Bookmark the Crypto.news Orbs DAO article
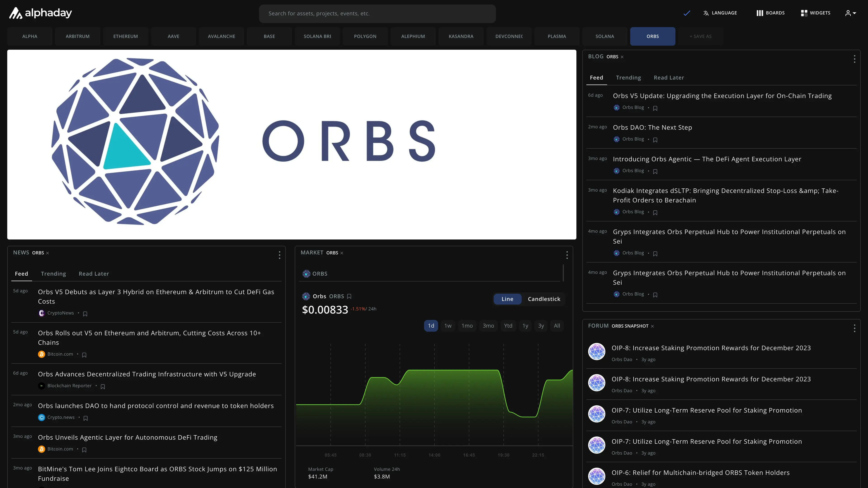The height and width of the screenshot is (488, 868). click(86, 418)
